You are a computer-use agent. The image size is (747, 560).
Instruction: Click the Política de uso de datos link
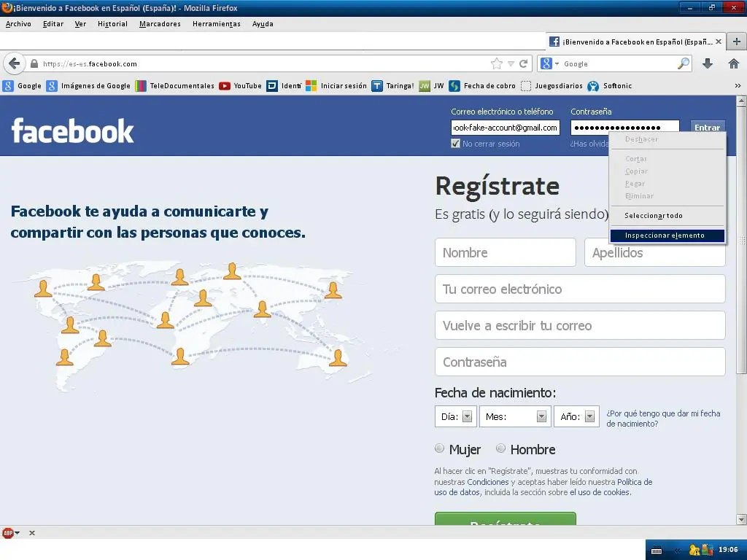[x=543, y=487]
